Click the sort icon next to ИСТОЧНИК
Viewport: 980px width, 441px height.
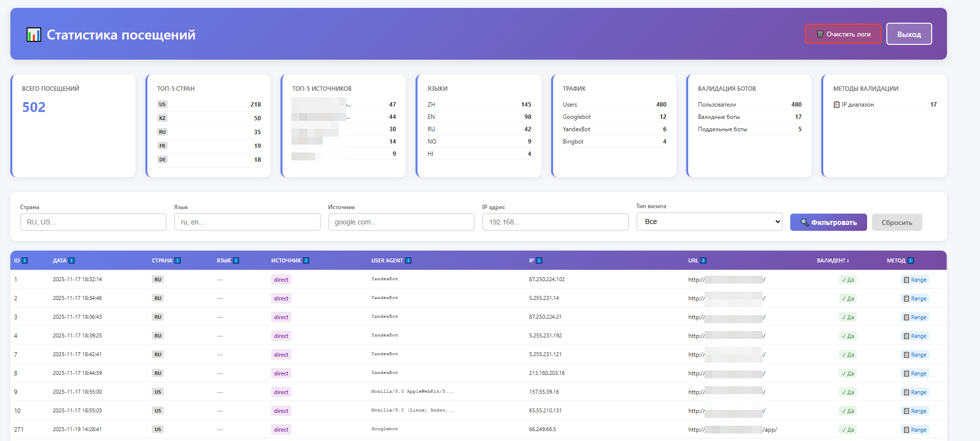(x=306, y=260)
